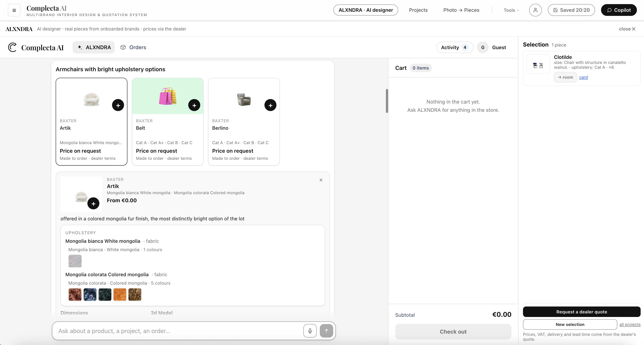This screenshot has height=345, width=644.
Task: Click the microphone voice input icon
Action: click(x=310, y=331)
